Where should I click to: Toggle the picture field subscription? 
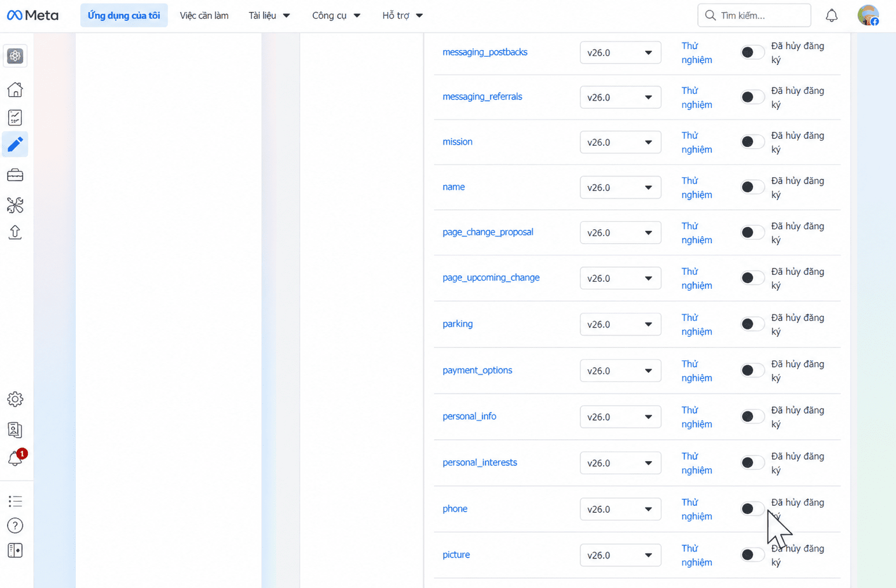pos(752,555)
